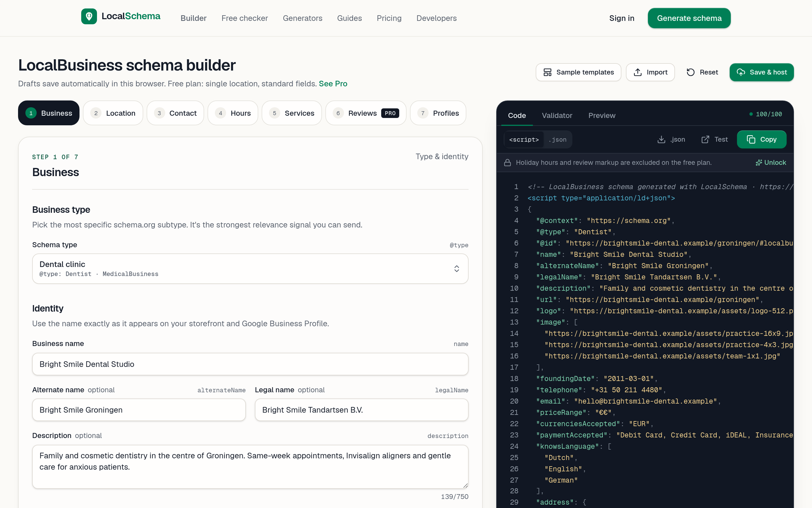This screenshot has width=812, height=508.
Task: Click the Description textarea resize handle
Action: 465,485
